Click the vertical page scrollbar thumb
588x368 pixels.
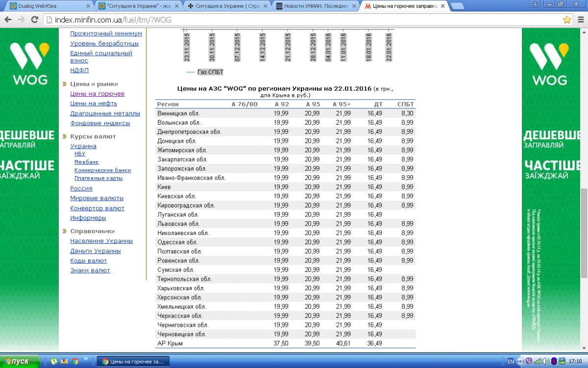point(584,233)
